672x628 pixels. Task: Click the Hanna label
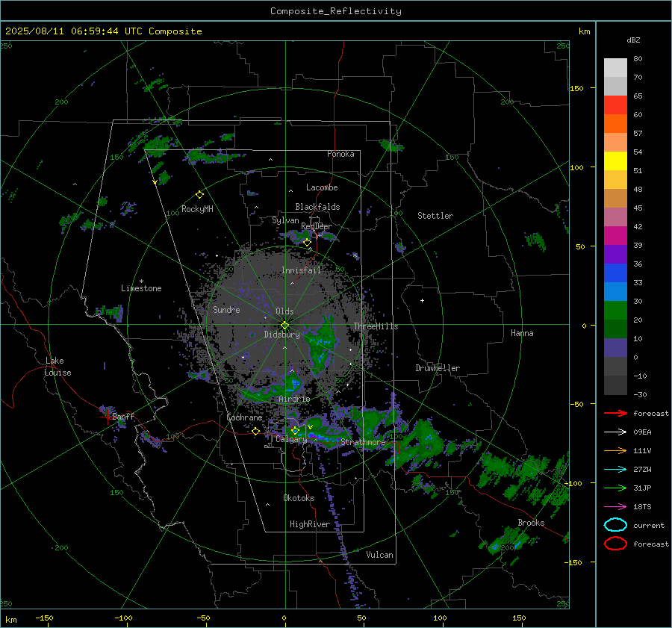(522, 333)
